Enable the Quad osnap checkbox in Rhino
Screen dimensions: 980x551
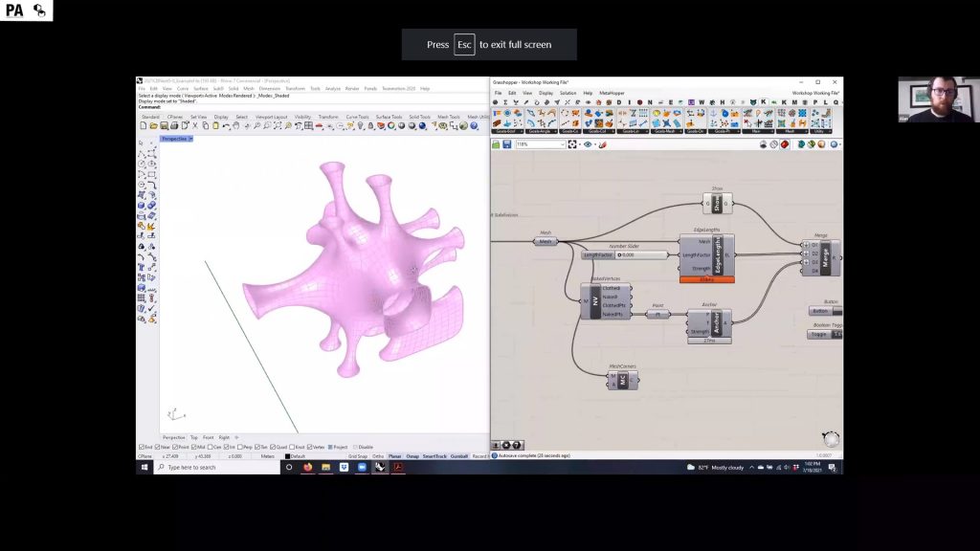click(274, 446)
